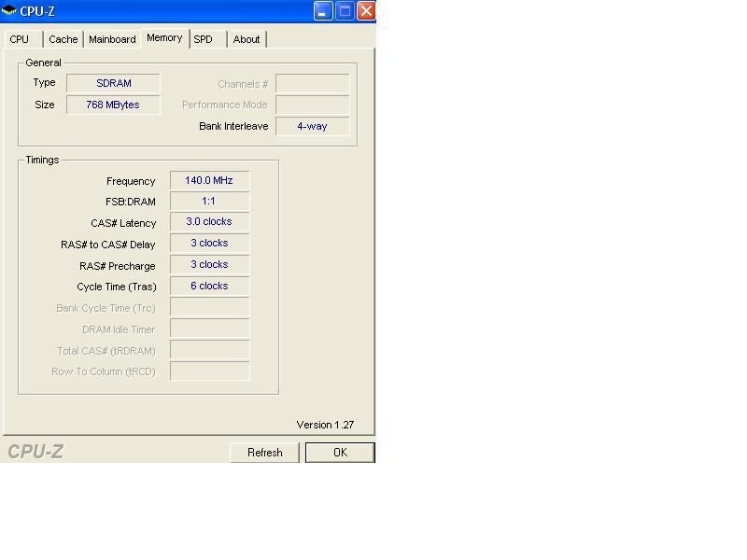The image size is (747, 560).
Task: Select the RAS# Precharge value field
Action: pos(209,264)
